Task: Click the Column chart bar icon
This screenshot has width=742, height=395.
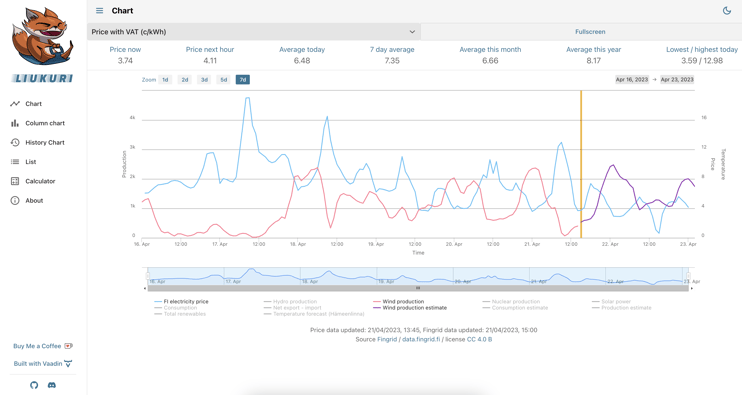Action: [15, 123]
